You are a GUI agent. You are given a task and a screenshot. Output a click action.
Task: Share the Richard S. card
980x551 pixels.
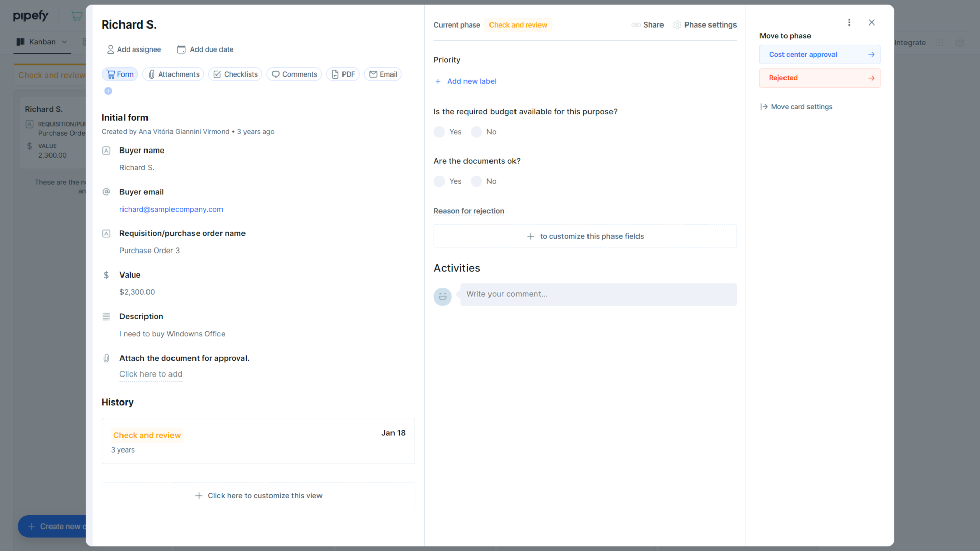pyautogui.click(x=647, y=24)
